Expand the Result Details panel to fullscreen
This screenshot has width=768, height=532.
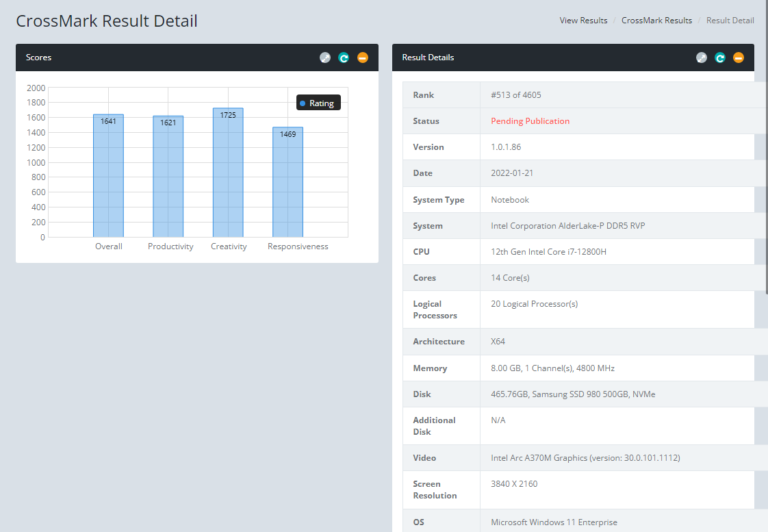click(x=702, y=58)
